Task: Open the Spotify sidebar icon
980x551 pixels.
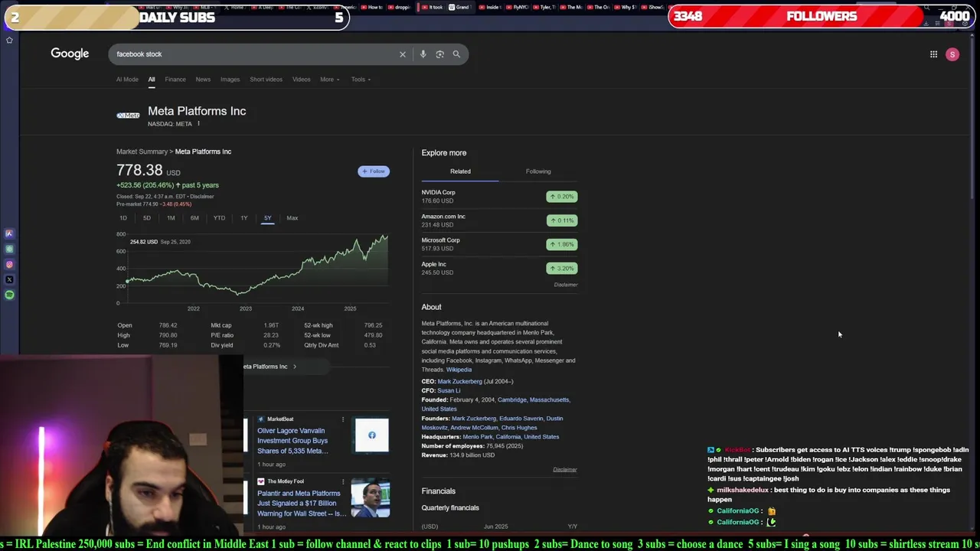Action: point(9,295)
